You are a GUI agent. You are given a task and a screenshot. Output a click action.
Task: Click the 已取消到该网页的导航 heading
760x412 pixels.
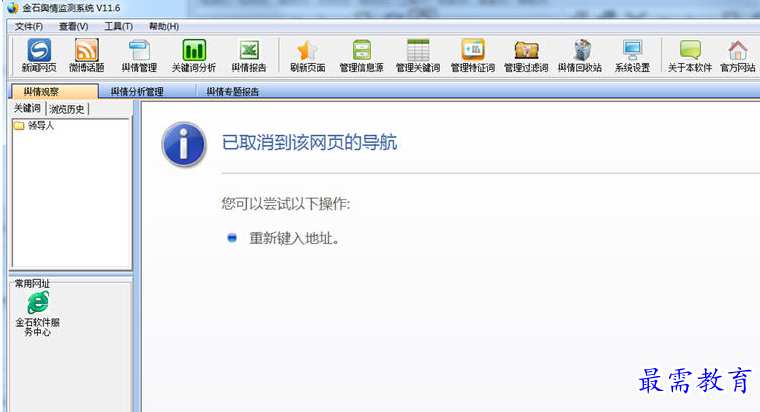(x=309, y=143)
